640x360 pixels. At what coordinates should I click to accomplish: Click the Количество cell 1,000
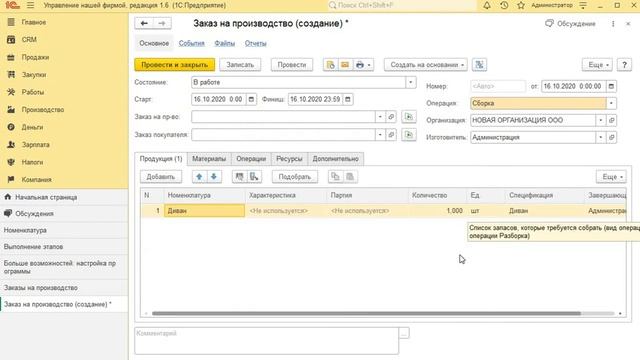click(x=437, y=211)
